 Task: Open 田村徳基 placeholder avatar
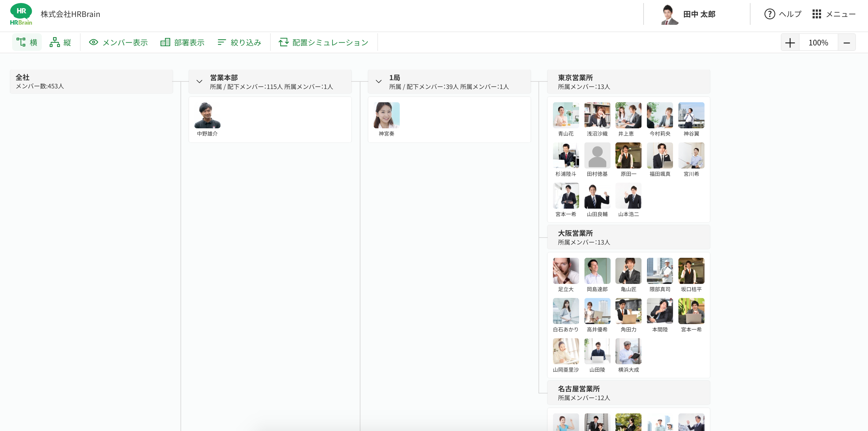tap(597, 156)
